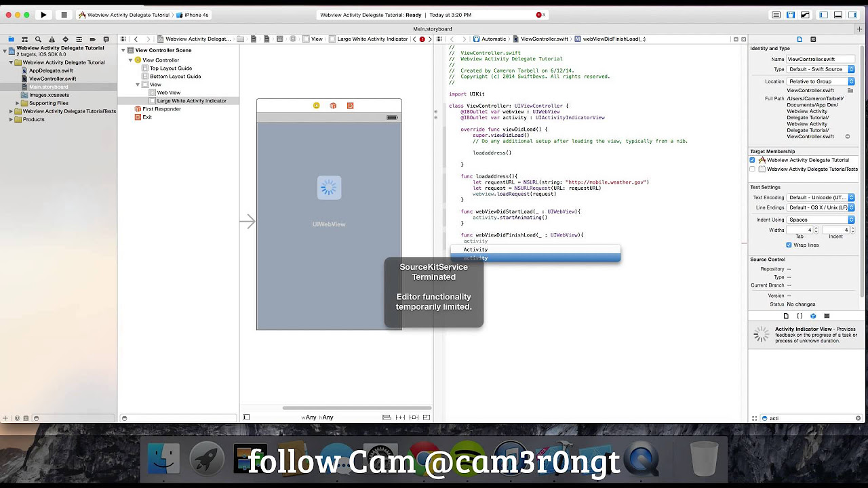Show the Project navigator
The height and width of the screenshot is (488, 868).
coord(11,39)
